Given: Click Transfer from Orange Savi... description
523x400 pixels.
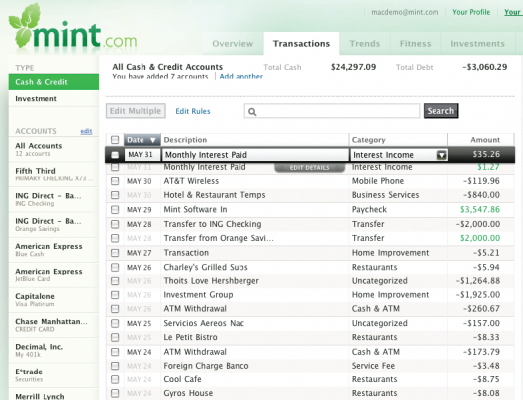Looking at the screenshot, I should click(x=218, y=238).
